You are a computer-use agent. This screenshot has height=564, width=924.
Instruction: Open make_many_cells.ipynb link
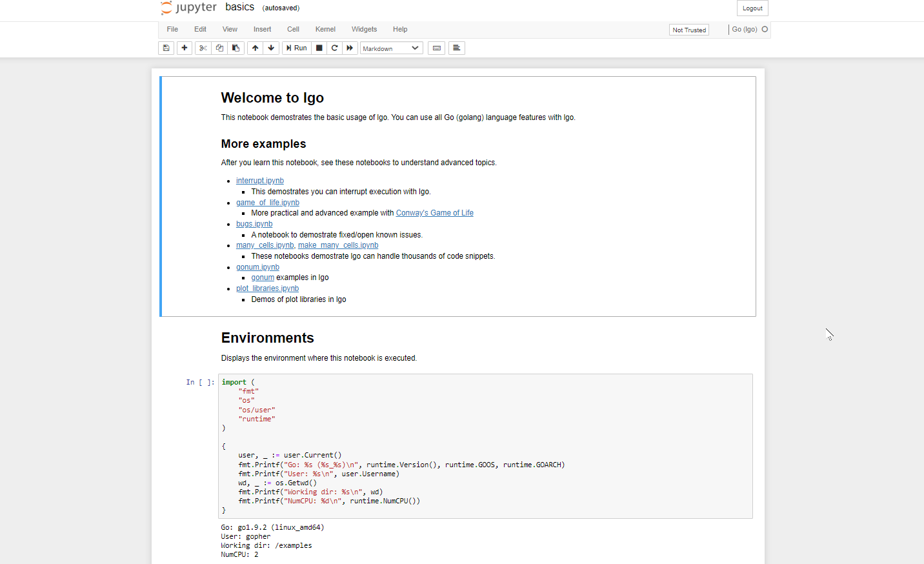[x=338, y=245]
